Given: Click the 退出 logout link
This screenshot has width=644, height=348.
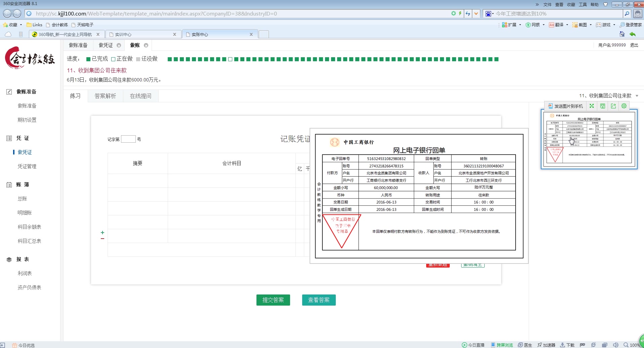Looking at the screenshot, I should coord(634,45).
